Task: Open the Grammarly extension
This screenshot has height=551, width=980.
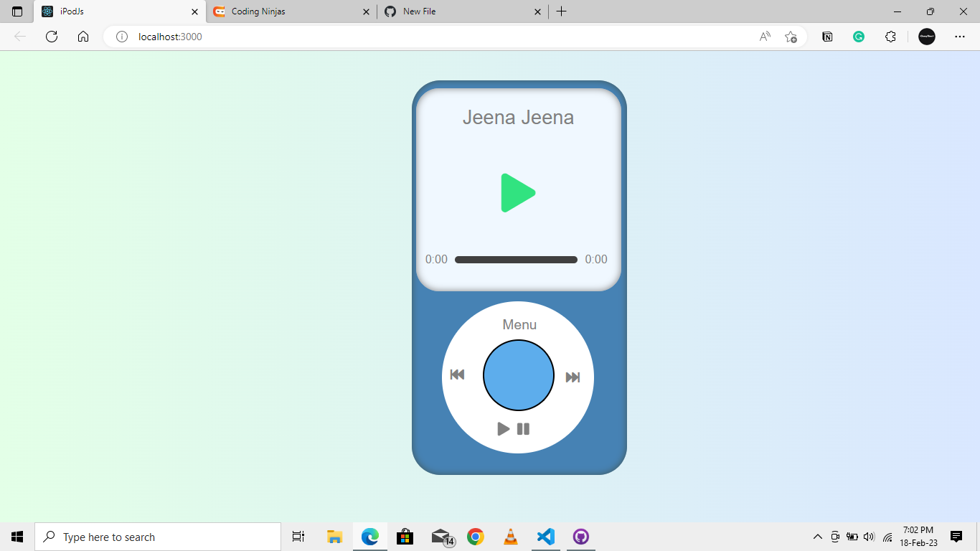Action: (858, 37)
